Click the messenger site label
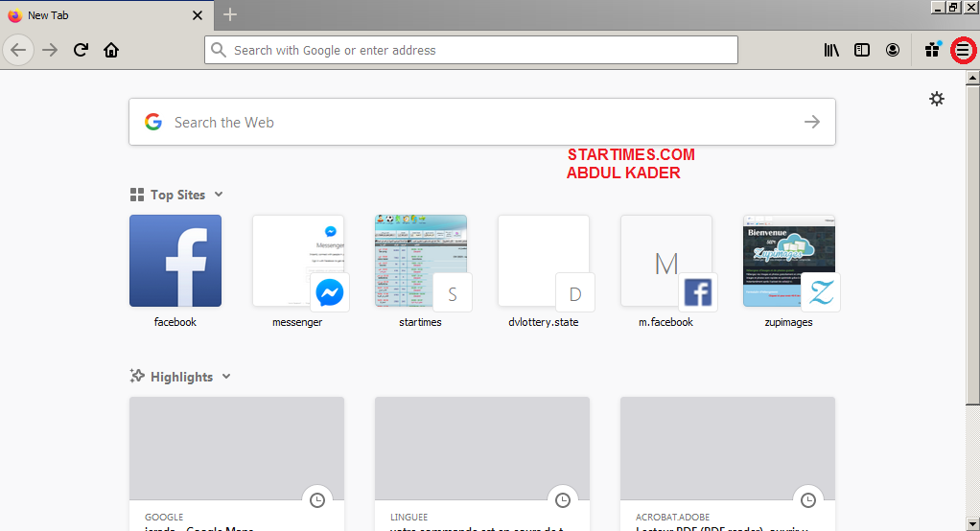Image resolution: width=980 pixels, height=531 pixels. tap(297, 322)
